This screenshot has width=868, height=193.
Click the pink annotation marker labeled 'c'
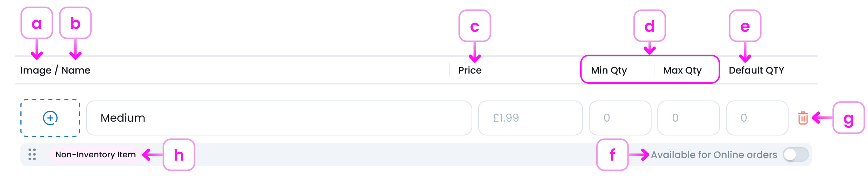tap(474, 26)
